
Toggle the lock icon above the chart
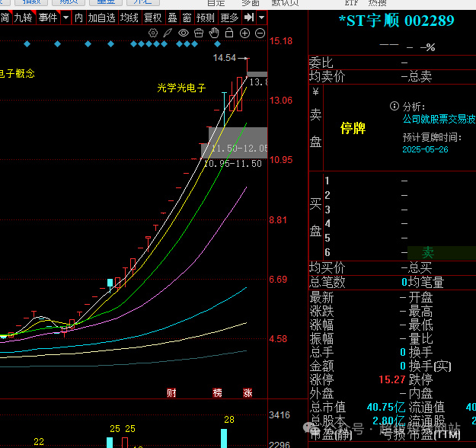(229, 33)
